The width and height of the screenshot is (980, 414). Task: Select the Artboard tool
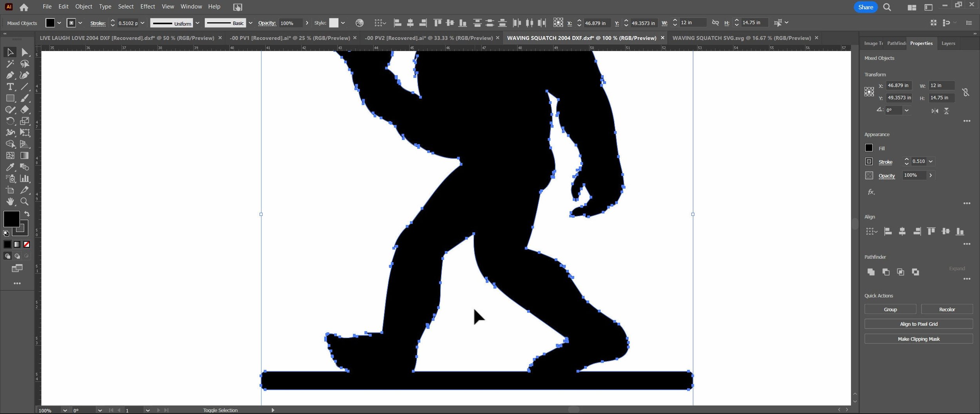(10, 190)
